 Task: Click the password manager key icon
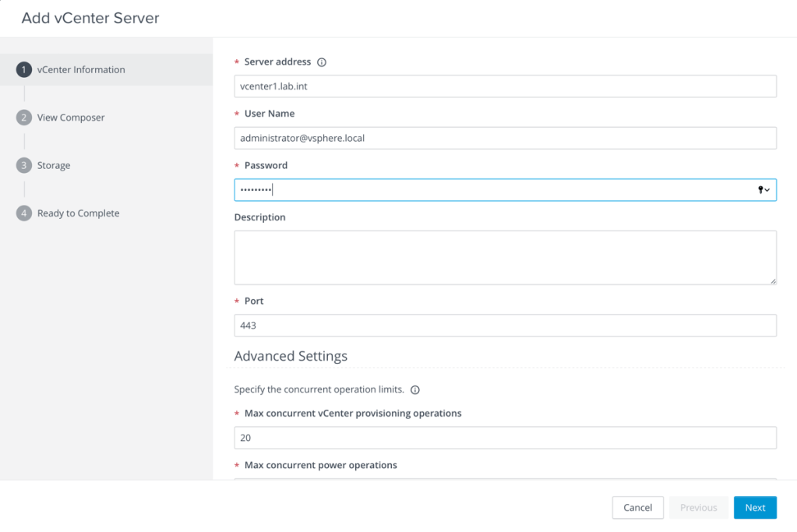click(x=760, y=190)
